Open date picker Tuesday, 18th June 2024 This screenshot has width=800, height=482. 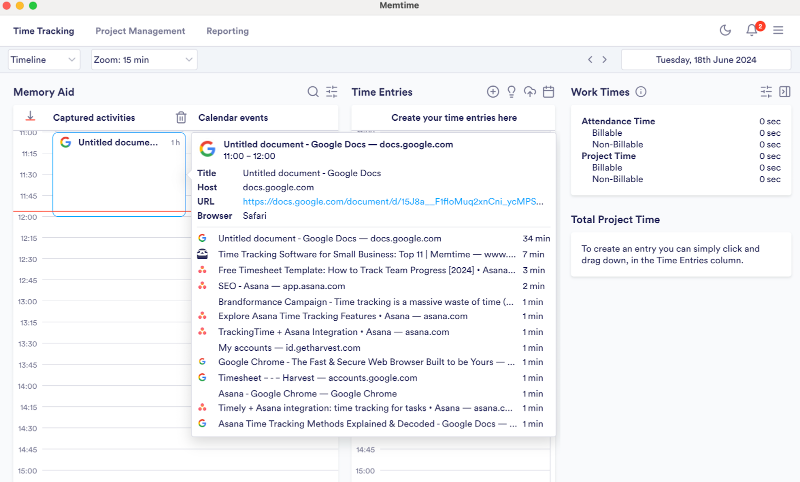tap(706, 60)
